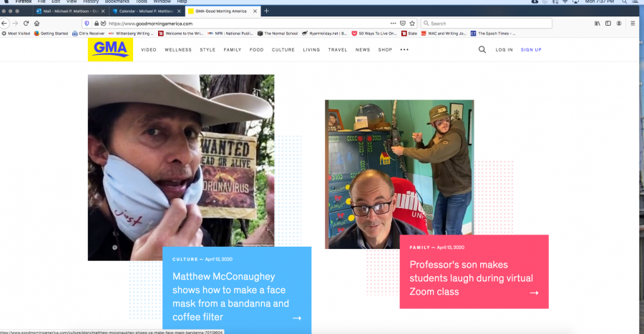Open the professor Zoom class photo thumbnail

(x=399, y=174)
